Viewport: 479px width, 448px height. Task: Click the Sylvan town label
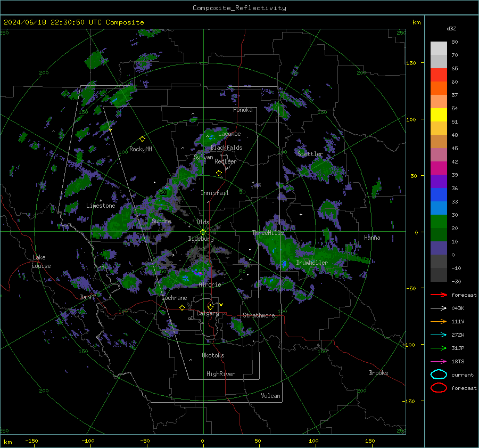pyautogui.click(x=203, y=157)
